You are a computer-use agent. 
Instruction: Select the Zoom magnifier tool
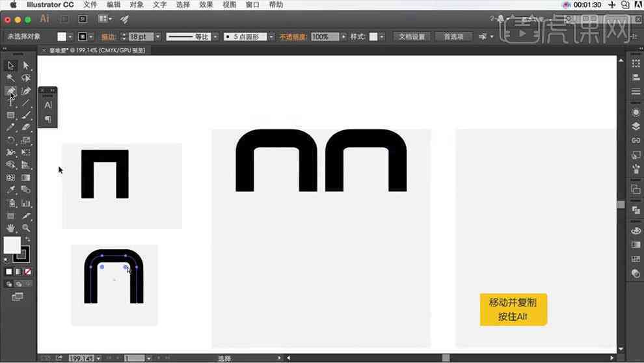[26, 228]
